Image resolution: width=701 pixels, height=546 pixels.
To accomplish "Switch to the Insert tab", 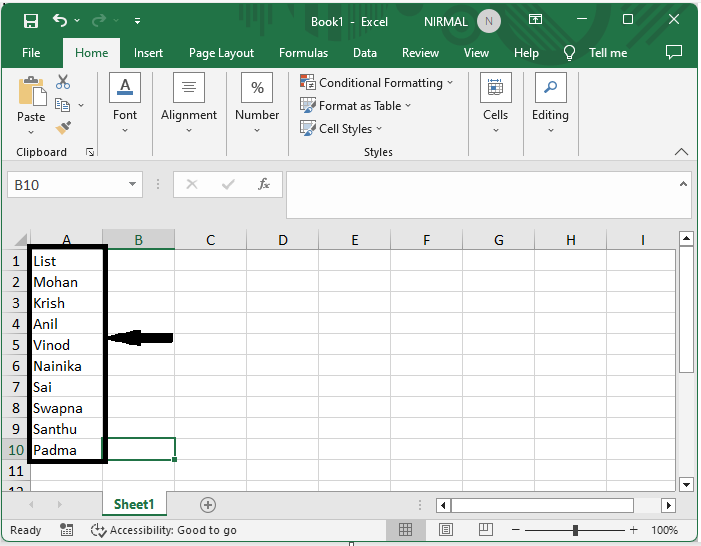I will (148, 53).
